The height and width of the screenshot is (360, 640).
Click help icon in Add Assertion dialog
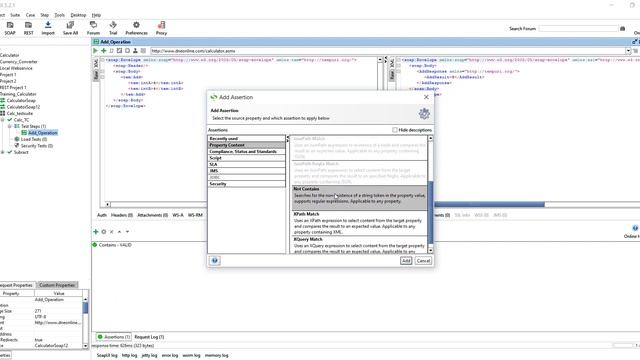coord(215,260)
